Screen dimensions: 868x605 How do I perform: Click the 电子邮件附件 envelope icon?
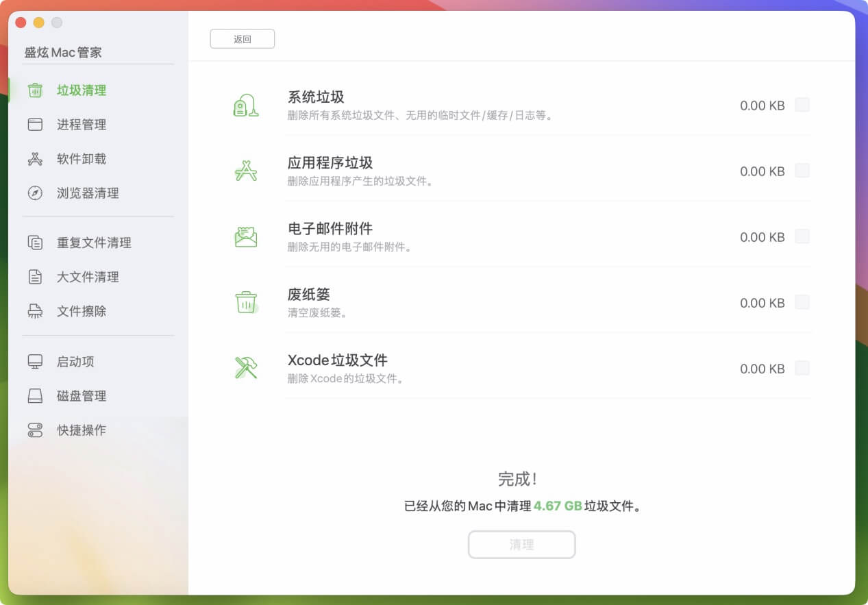coord(246,236)
